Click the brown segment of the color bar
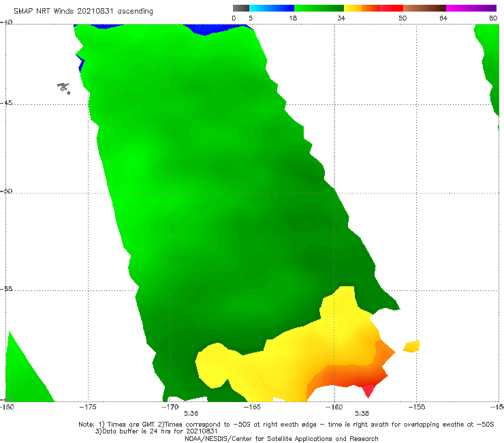 coord(424,8)
